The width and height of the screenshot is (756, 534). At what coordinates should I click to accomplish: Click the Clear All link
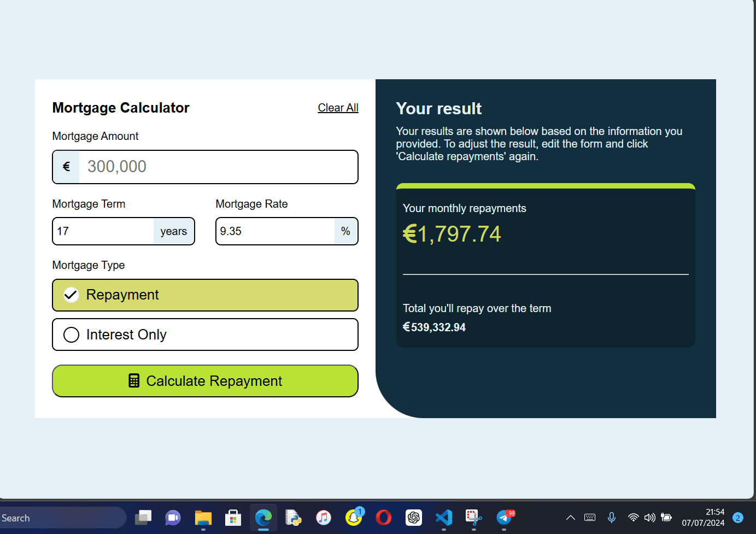point(338,108)
